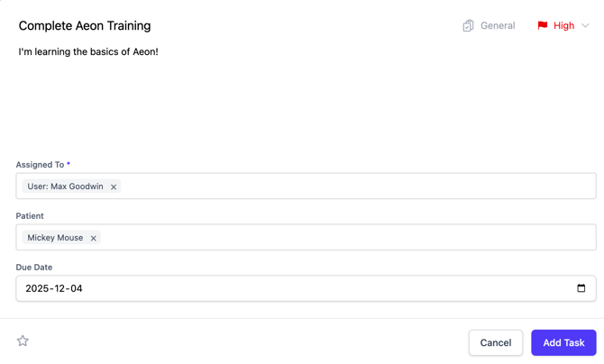The image size is (604, 364).
Task: Click the Due Date label
Action: tap(34, 268)
